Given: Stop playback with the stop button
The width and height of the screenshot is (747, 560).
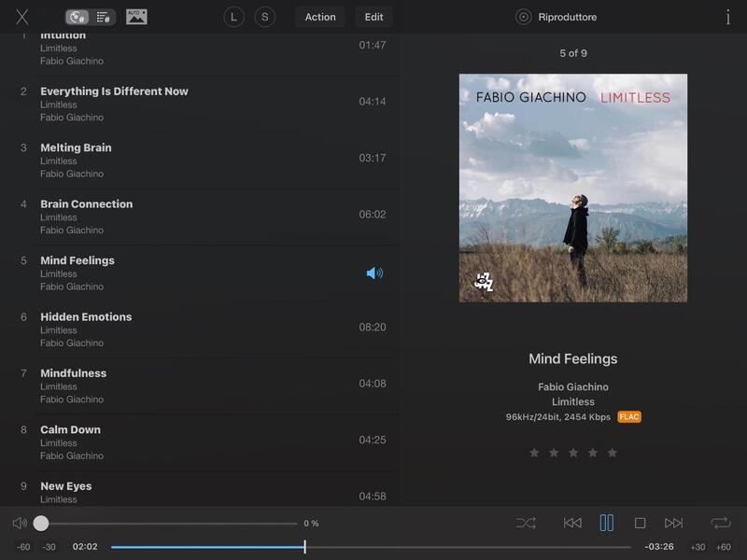Looking at the screenshot, I should [x=640, y=524].
